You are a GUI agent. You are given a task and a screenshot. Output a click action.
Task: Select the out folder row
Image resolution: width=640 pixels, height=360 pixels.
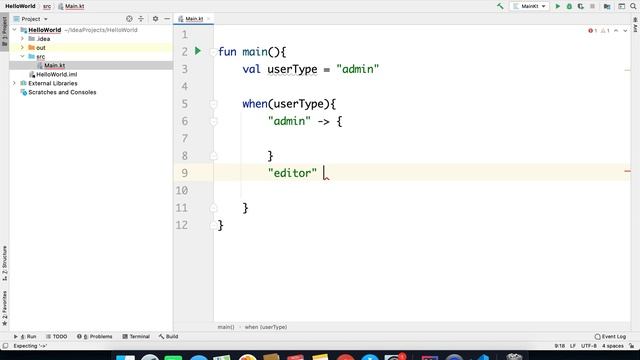[91, 48]
